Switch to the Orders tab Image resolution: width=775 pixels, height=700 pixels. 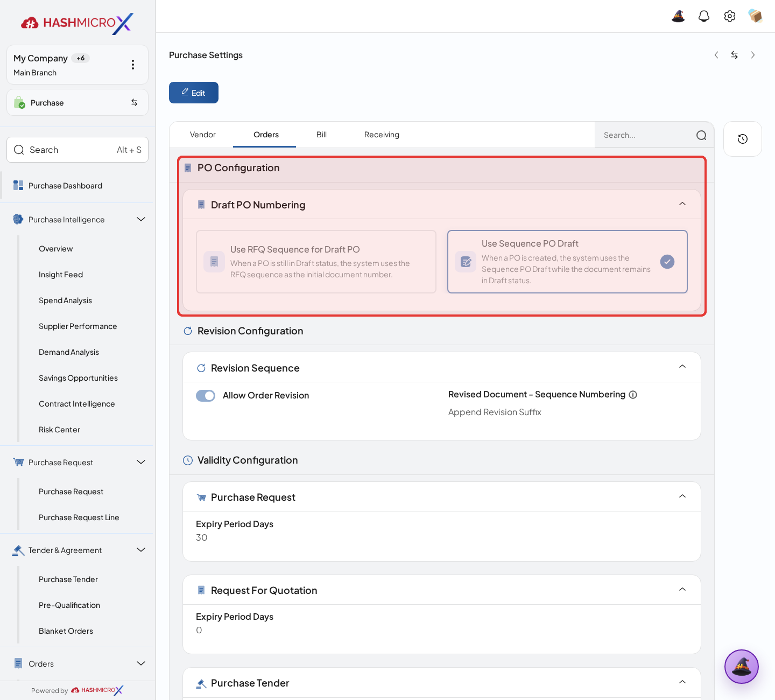pos(266,135)
